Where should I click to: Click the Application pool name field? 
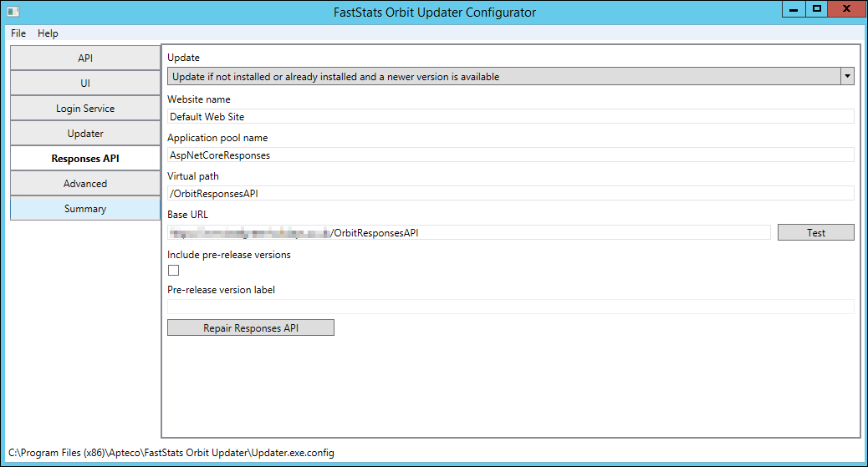510,155
